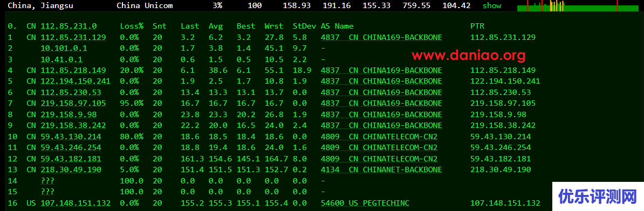Open IP link 112.85.218.149 at hop 4
The width and height of the screenshot is (644, 211).
pos(73,70)
